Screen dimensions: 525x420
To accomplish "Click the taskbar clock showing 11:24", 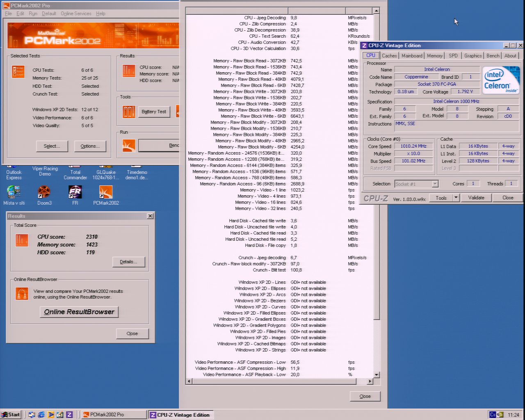I will (x=513, y=415).
